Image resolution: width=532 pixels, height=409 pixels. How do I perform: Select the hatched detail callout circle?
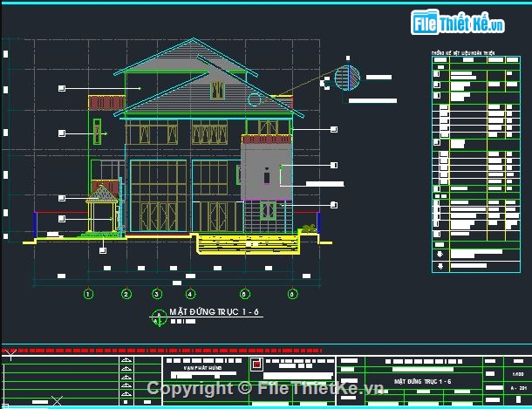coord(347,78)
